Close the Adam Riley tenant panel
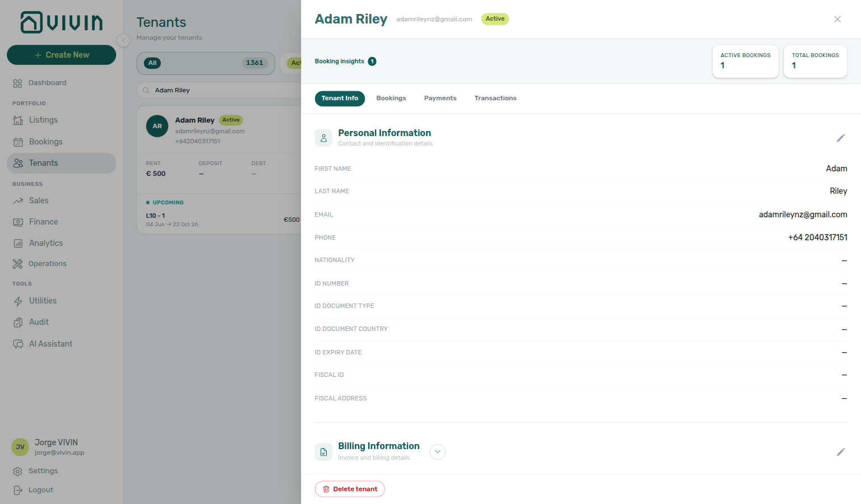The height and width of the screenshot is (504, 861). pyautogui.click(x=837, y=19)
